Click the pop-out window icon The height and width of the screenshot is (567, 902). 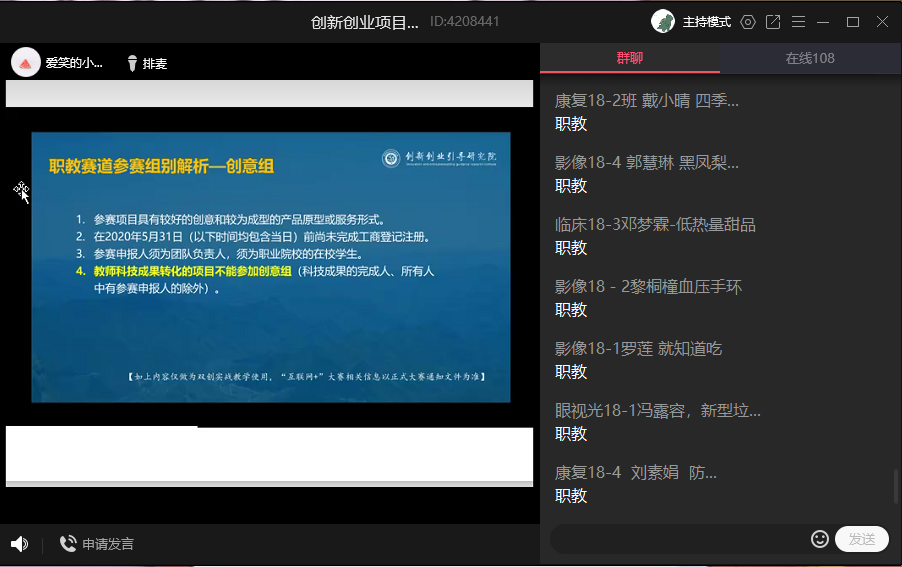pyautogui.click(x=773, y=22)
